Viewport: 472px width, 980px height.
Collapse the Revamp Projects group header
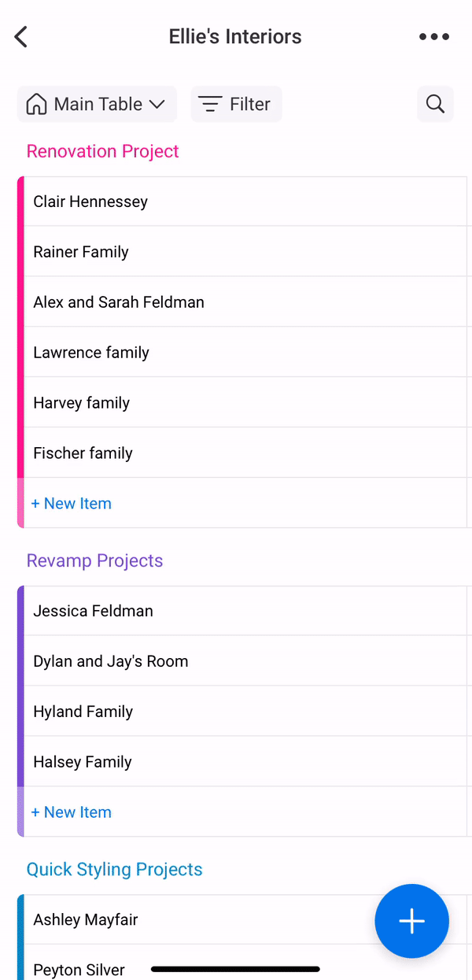tap(94, 560)
